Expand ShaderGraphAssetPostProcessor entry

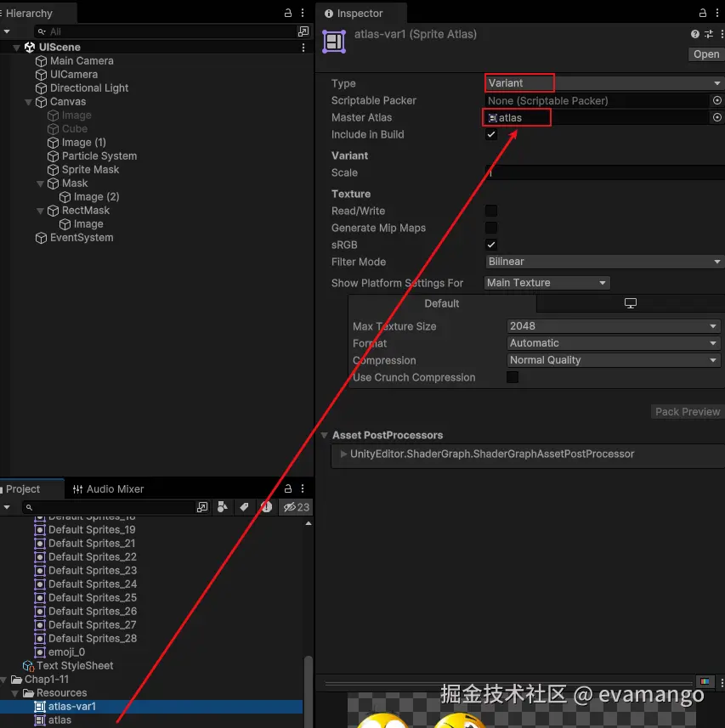tap(343, 454)
